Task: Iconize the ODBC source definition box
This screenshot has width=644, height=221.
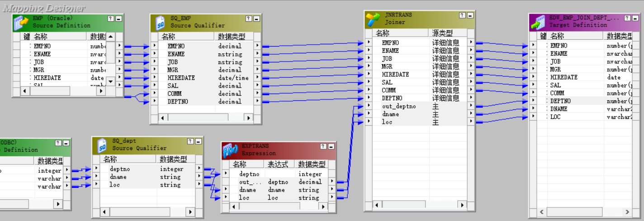Action: pyautogui.click(x=66, y=143)
